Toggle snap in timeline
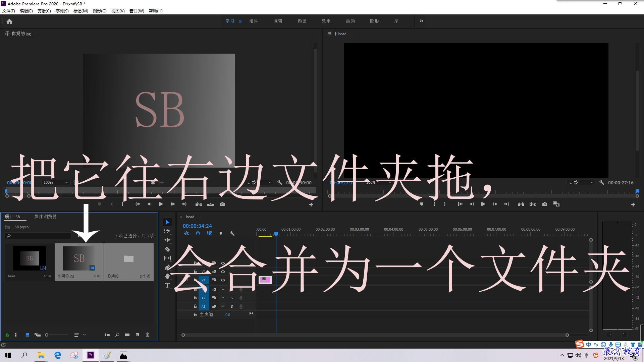The height and width of the screenshot is (362, 644). (x=198, y=233)
